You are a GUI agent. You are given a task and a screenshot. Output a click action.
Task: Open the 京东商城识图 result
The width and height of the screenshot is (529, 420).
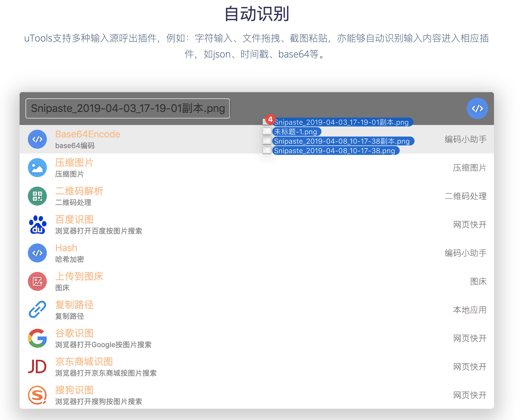pos(84,362)
